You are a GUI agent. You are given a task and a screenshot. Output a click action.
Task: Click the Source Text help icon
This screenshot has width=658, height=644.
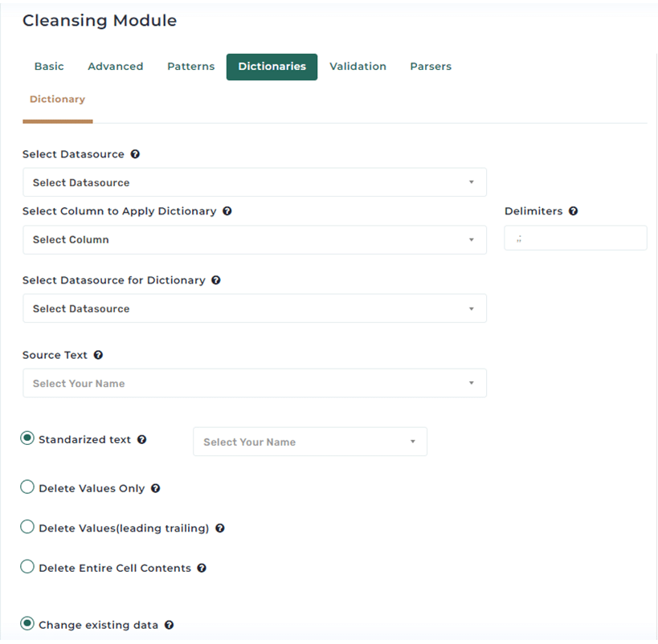tap(98, 355)
